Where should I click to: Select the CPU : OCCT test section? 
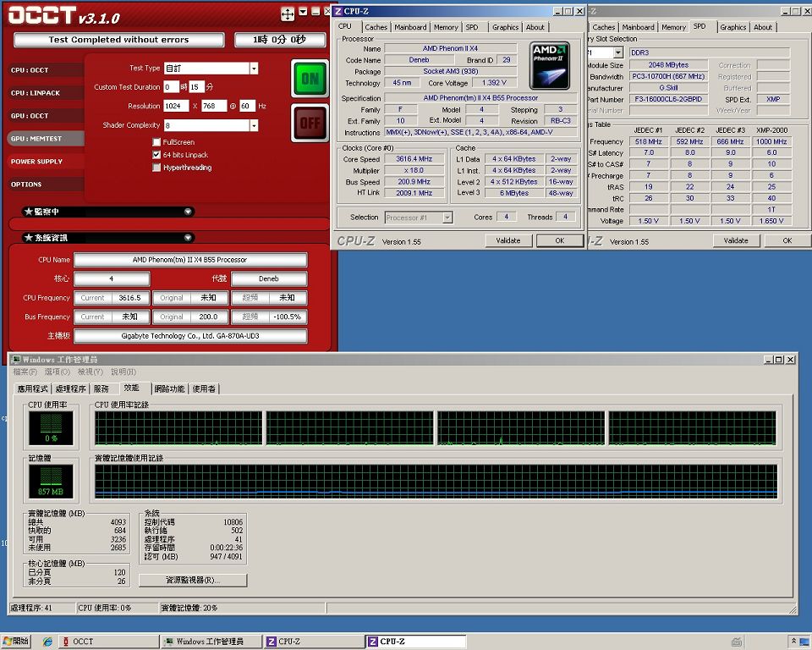(46, 70)
